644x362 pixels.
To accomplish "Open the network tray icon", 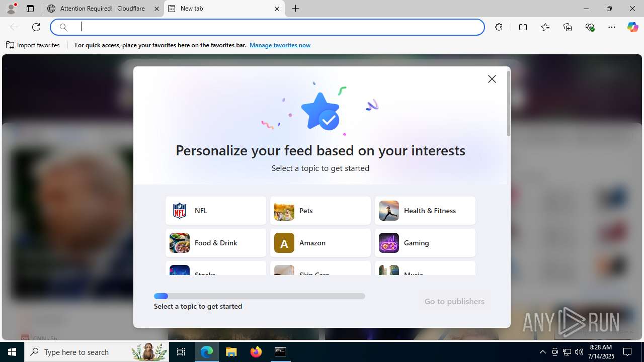I will point(567,352).
